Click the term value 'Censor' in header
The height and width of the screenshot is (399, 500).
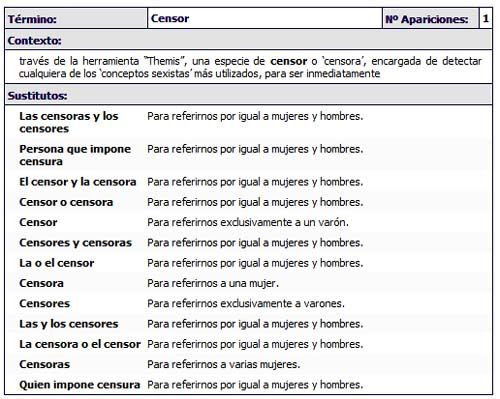[x=170, y=18]
